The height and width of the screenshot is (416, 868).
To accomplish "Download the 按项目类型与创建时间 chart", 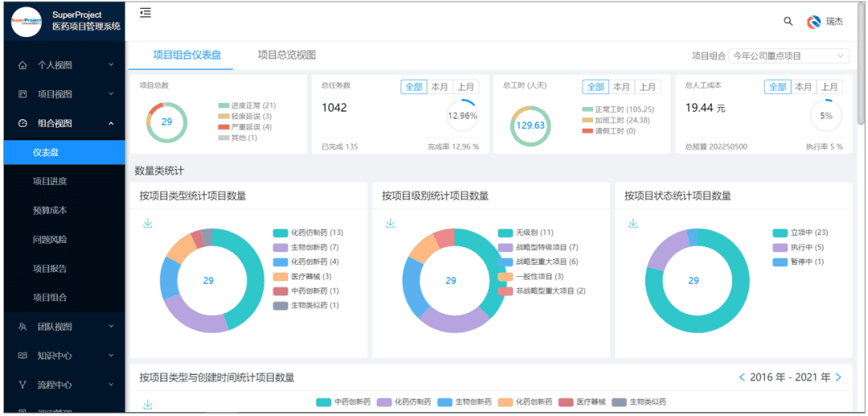I will point(148,405).
